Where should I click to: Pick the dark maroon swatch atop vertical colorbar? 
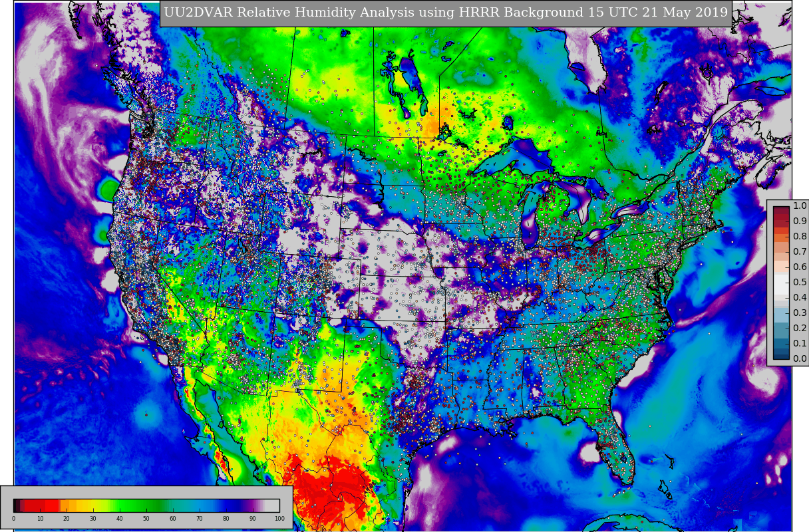coord(781,211)
